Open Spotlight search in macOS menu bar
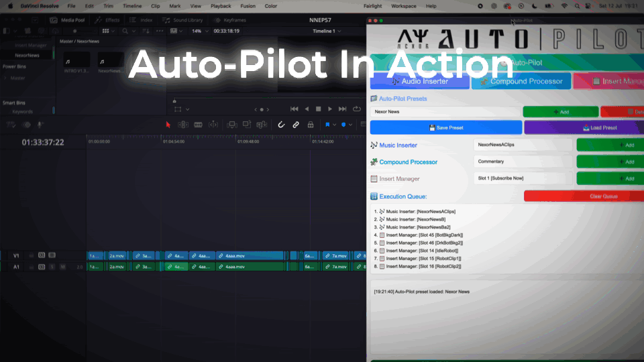The image size is (644, 362). point(577,6)
